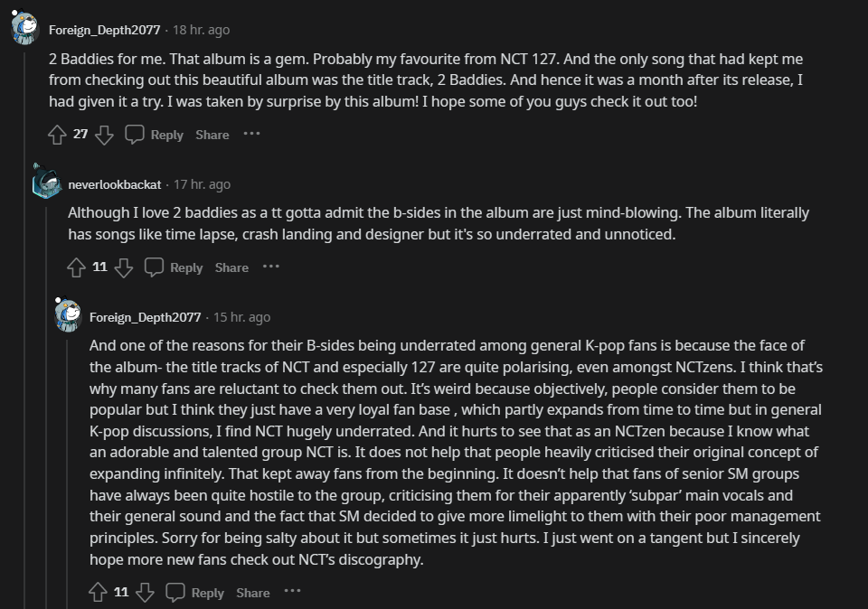Upvote the top 2 Baddies comment

pos(57,135)
